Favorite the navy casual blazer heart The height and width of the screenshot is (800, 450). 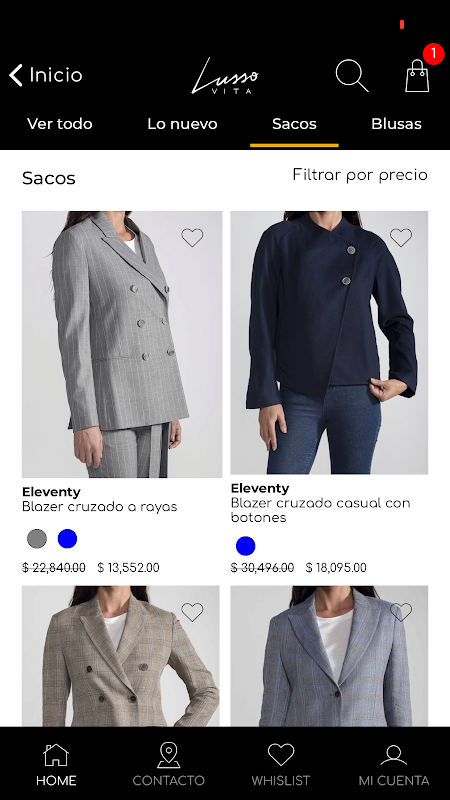[x=401, y=238]
